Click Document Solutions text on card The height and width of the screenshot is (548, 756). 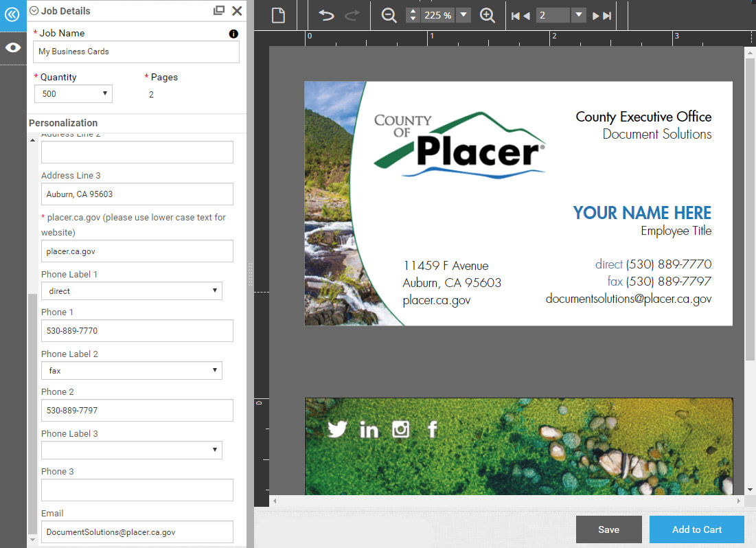656,134
